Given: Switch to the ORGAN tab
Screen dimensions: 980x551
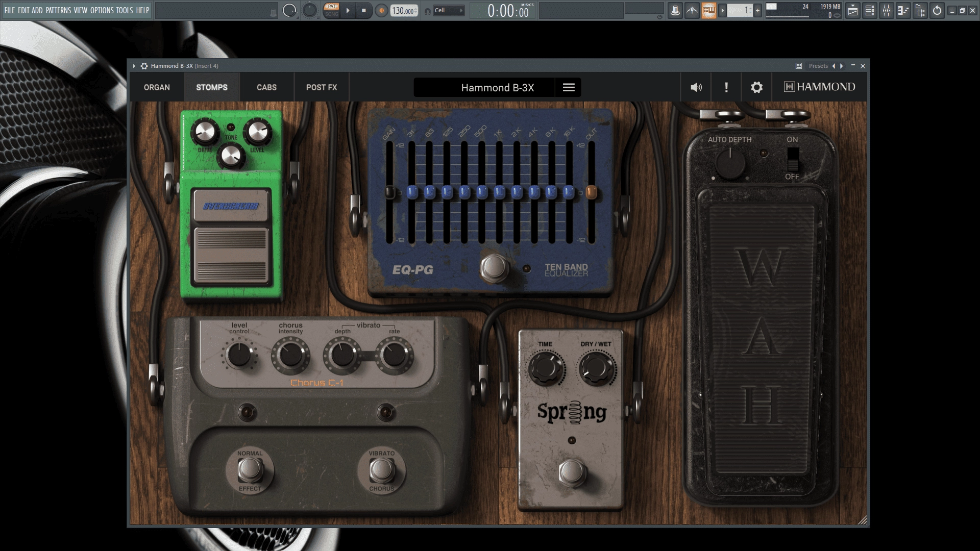Looking at the screenshot, I should [x=157, y=87].
